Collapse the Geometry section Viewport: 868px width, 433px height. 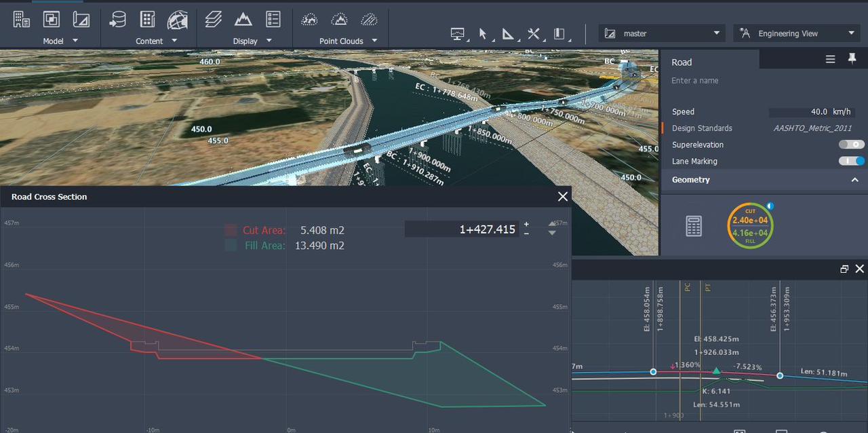[854, 180]
